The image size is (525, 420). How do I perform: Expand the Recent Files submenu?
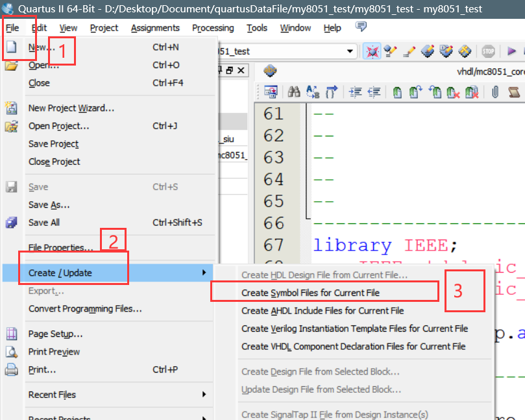pos(204,394)
